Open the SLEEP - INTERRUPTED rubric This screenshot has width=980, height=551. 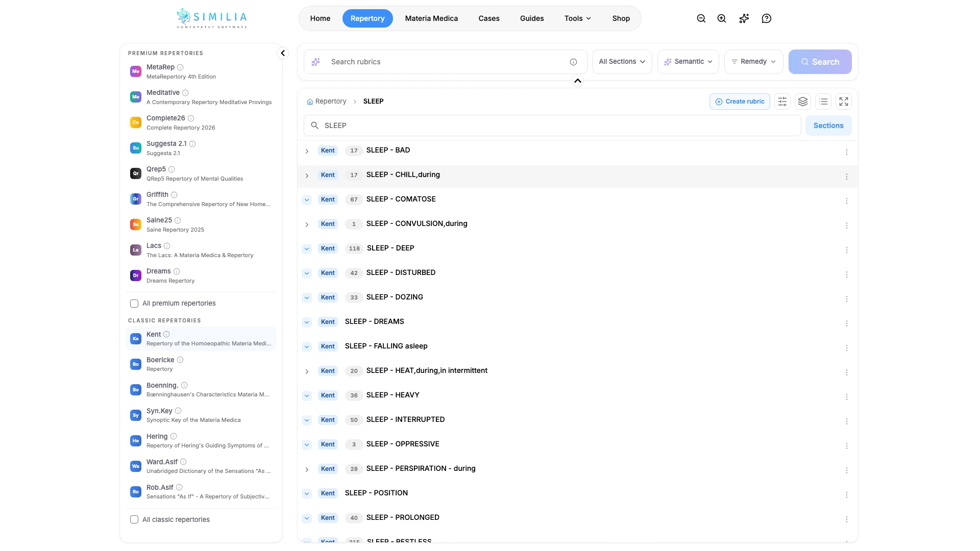[405, 419]
